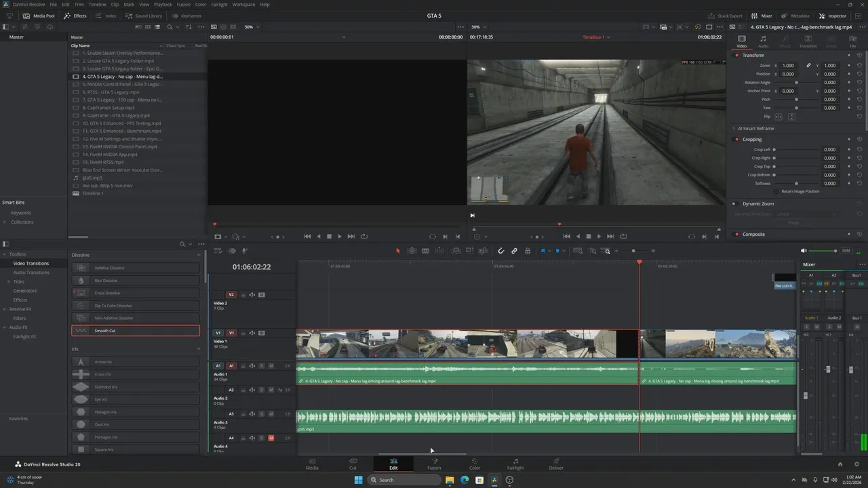Toggle the Media Pool panel button
868x488 pixels.
click(39, 16)
